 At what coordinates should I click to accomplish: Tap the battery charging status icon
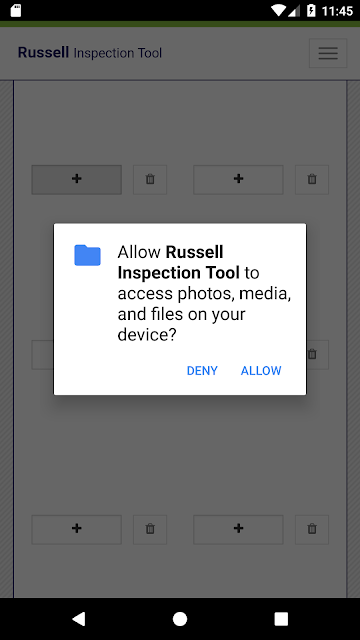click(x=311, y=11)
